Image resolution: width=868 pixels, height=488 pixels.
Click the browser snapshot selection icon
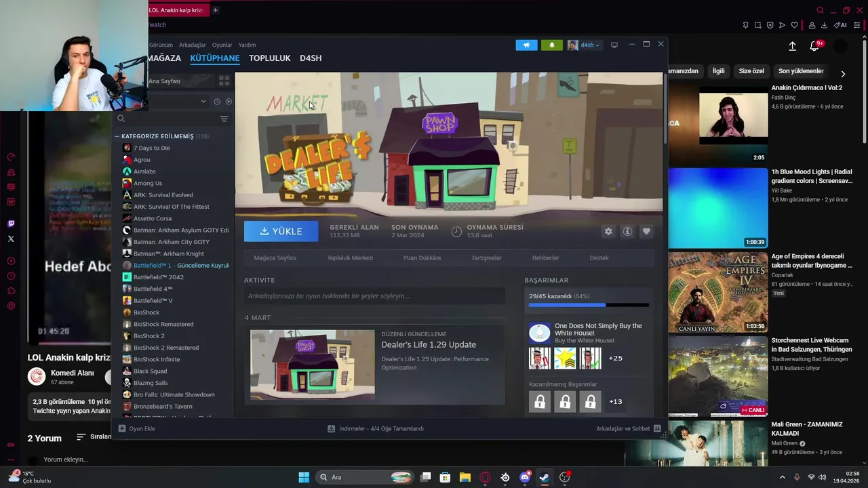[x=757, y=25]
